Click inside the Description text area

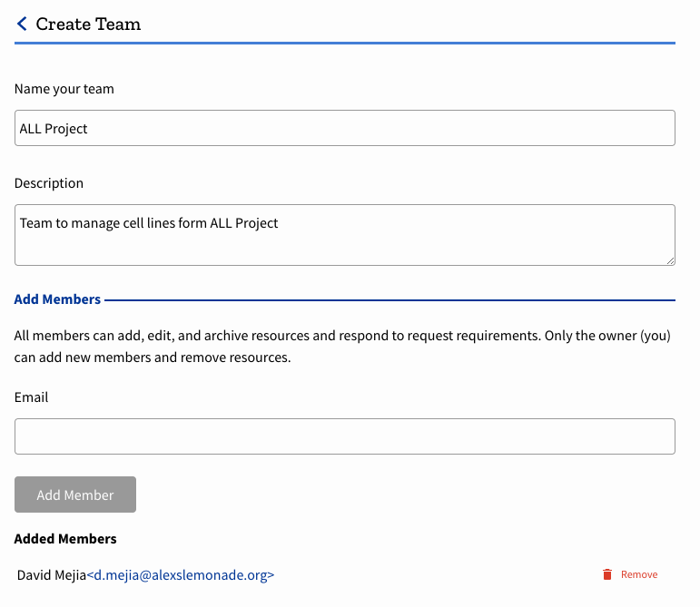click(x=345, y=235)
